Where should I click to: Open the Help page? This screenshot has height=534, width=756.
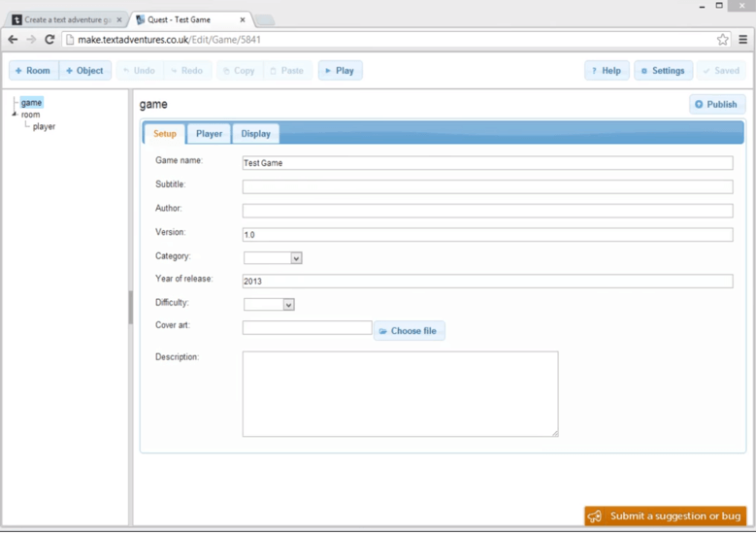pyautogui.click(x=607, y=71)
